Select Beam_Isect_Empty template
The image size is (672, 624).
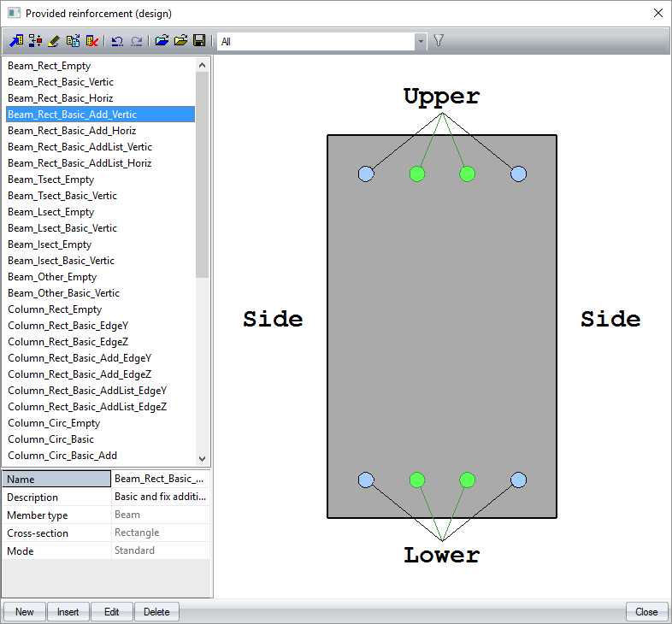[x=101, y=244]
